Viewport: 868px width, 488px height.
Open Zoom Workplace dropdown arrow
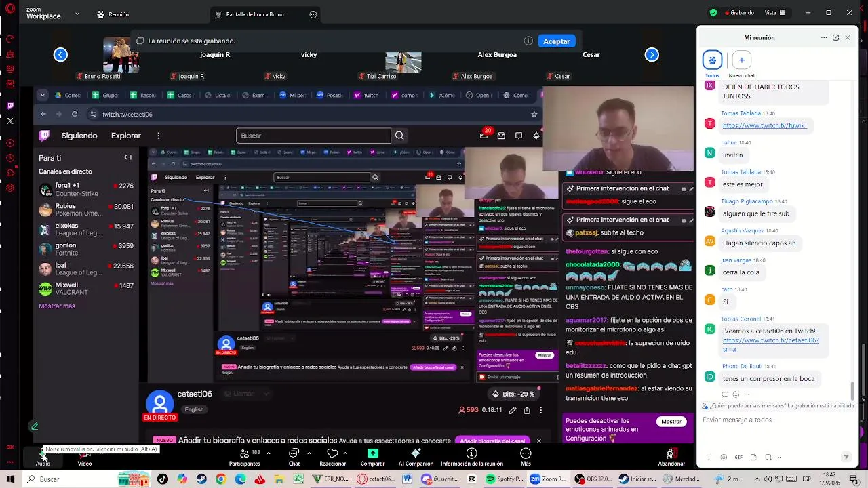coord(77,14)
